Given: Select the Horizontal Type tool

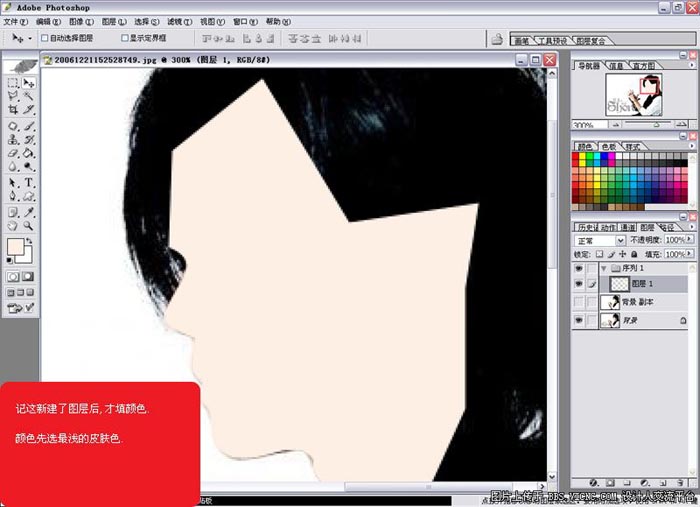Looking at the screenshot, I should [29, 183].
